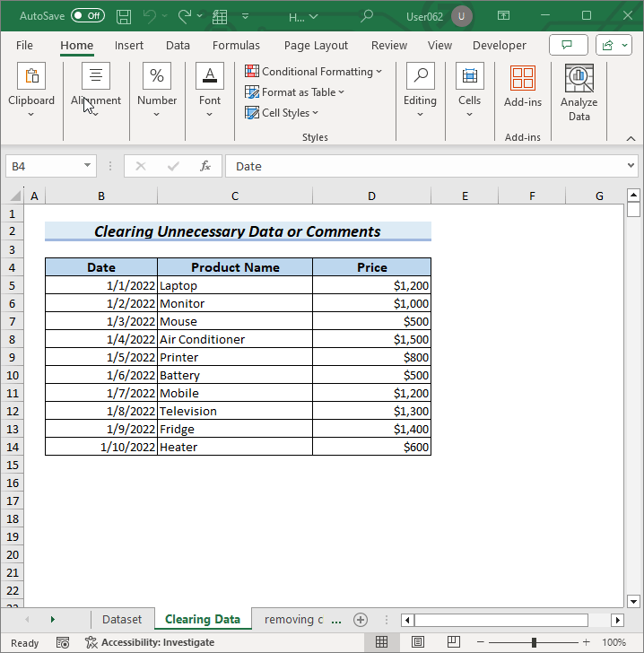
Task: Click the Add-ins icon
Action: pyautogui.click(x=523, y=78)
